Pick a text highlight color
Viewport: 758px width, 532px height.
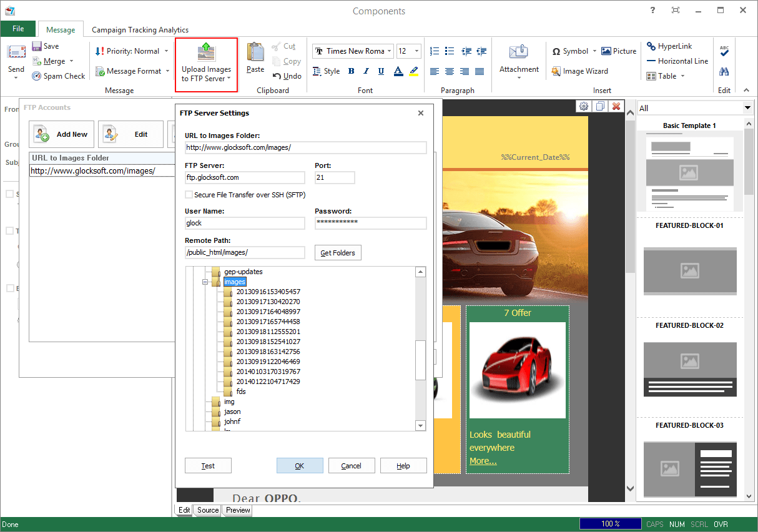413,71
